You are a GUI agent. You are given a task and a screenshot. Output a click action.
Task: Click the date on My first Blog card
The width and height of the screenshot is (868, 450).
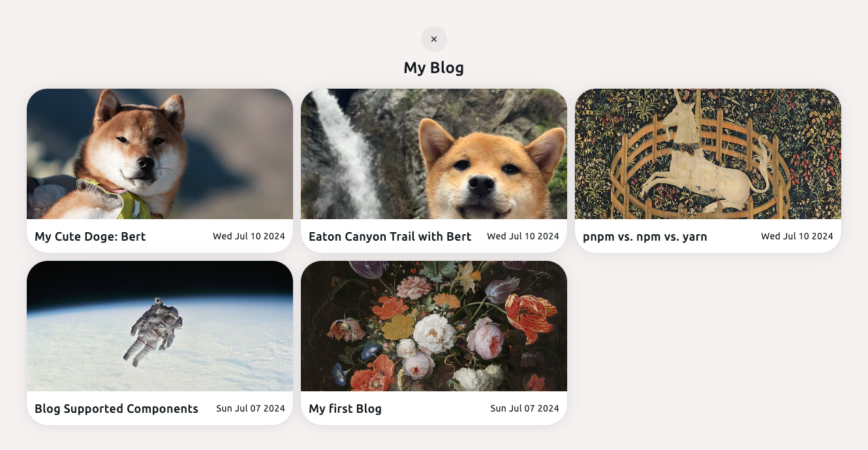click(525, 408)
